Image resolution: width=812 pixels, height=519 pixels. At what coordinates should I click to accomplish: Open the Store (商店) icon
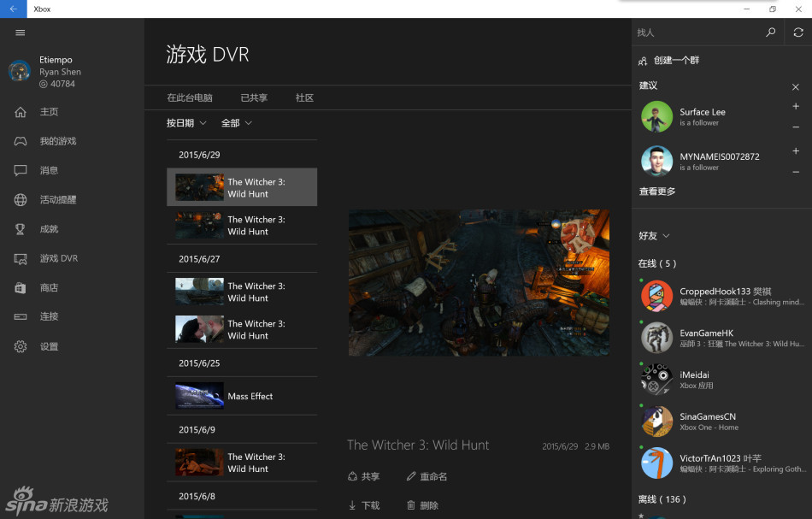click(21, 288)
